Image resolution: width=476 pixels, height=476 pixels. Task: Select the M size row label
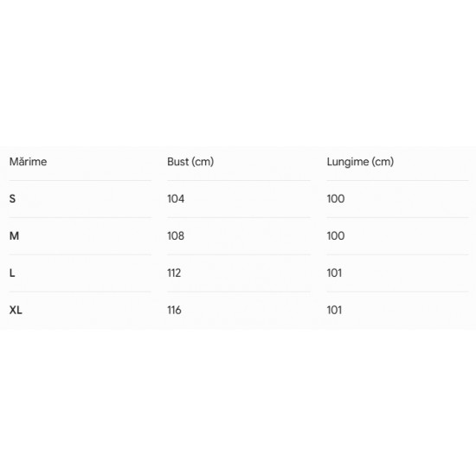14,236
